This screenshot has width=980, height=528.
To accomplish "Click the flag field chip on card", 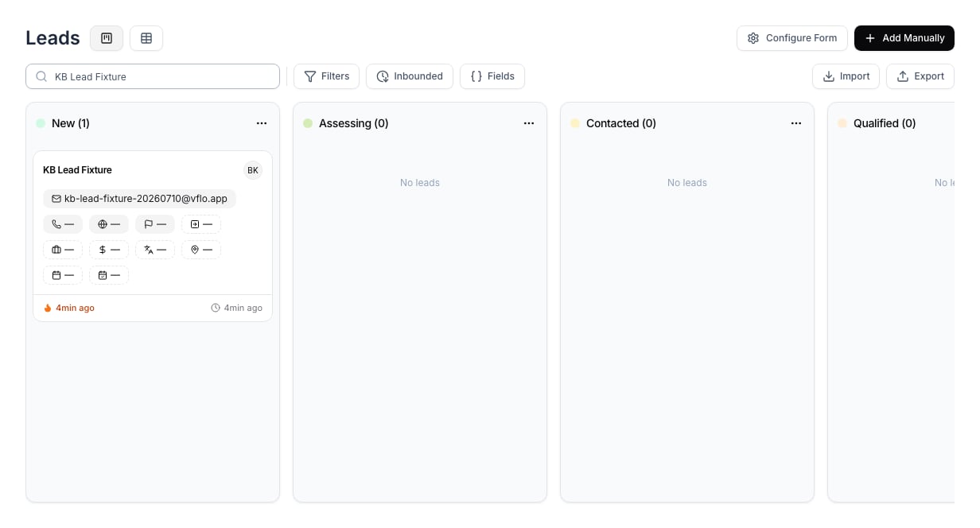I will [155, 224].
